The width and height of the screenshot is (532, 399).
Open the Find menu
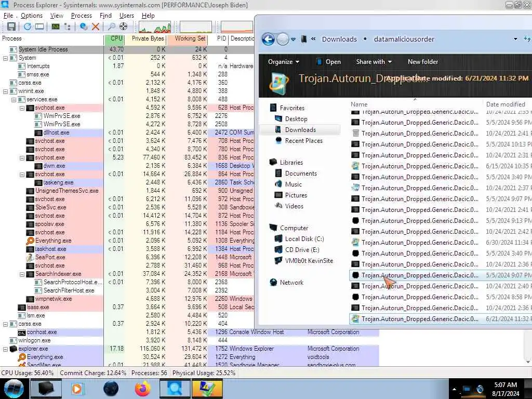pyautogui.click(x=105, y=16)
